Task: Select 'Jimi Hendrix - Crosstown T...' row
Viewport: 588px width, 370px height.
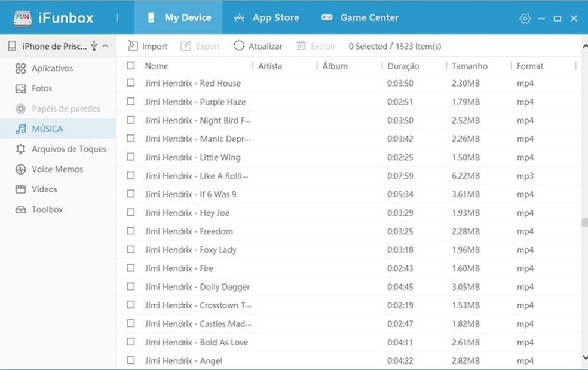Action: click(348, 305)
